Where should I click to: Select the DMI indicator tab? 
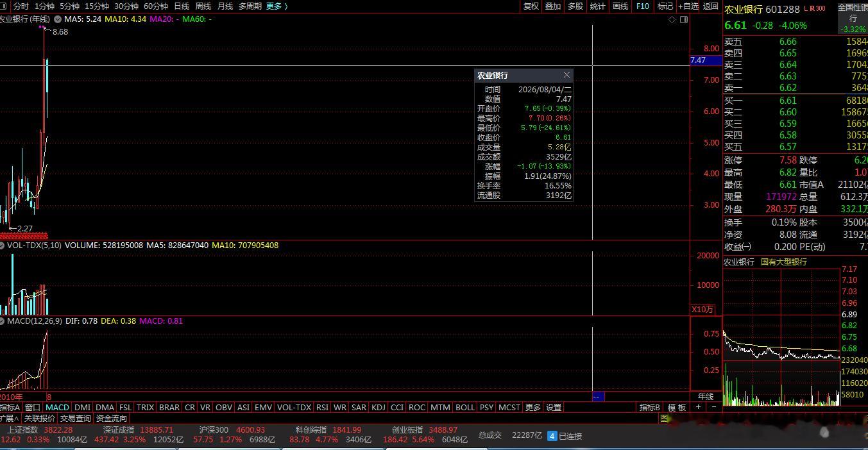click(82, 407)
